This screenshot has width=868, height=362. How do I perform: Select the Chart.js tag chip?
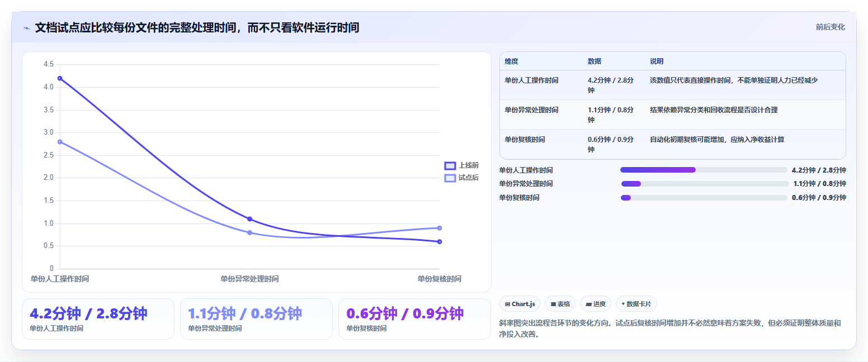[520, 304]
